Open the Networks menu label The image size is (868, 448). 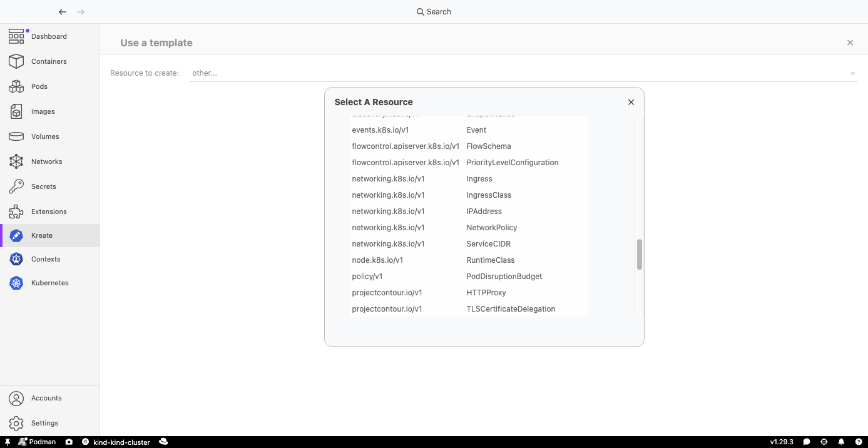tap(47, 161)
